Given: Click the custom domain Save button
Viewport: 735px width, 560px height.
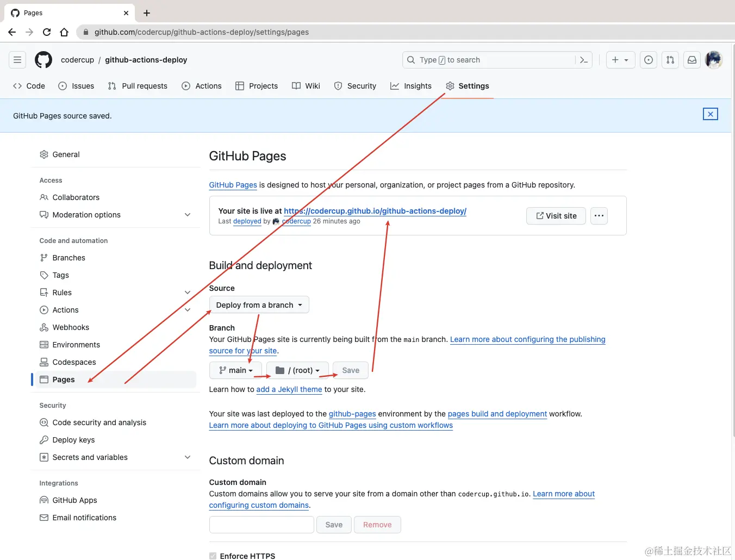Looking at the screenshot, I should click(x=334, y=525).
